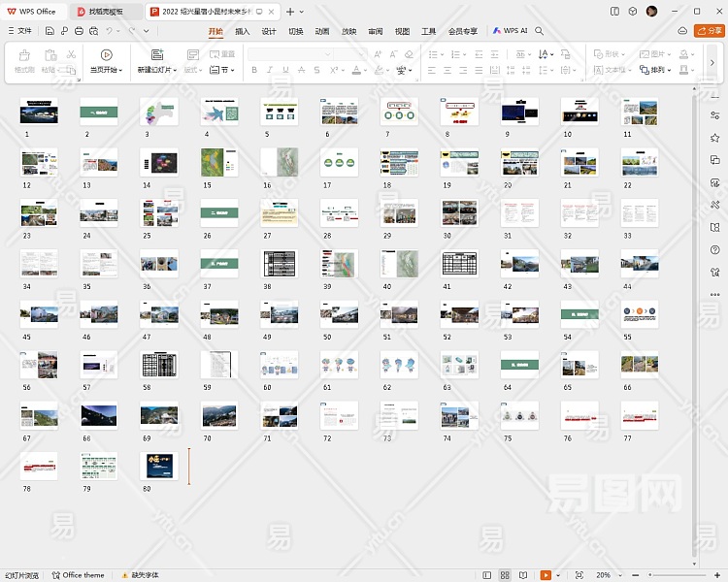Viewport: 728px width, 582px height.
Task: Click the play-from-current-slide icon in ribbon
Action: [x=106, y=55]
